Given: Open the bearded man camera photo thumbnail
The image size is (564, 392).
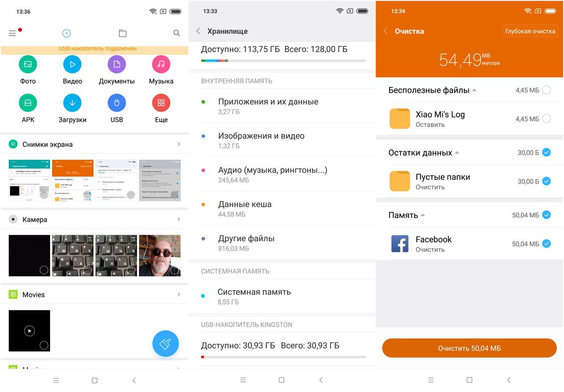Looking at the screenshot, I should [x=160, y=255].
